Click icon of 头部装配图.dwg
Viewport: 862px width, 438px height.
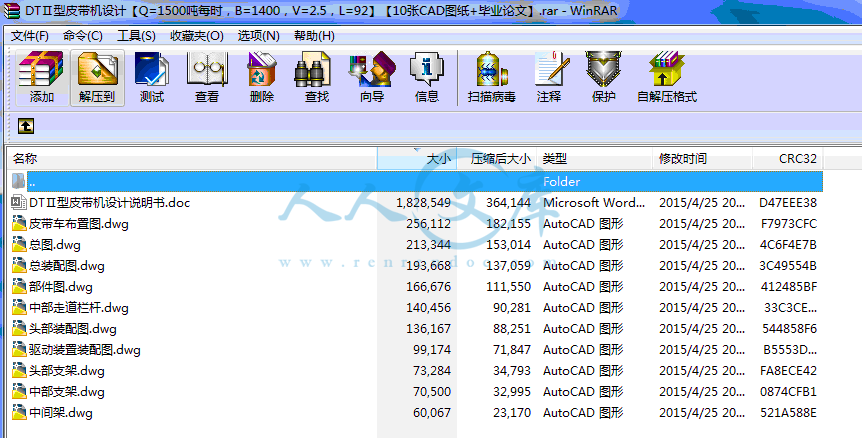(19, 329)
